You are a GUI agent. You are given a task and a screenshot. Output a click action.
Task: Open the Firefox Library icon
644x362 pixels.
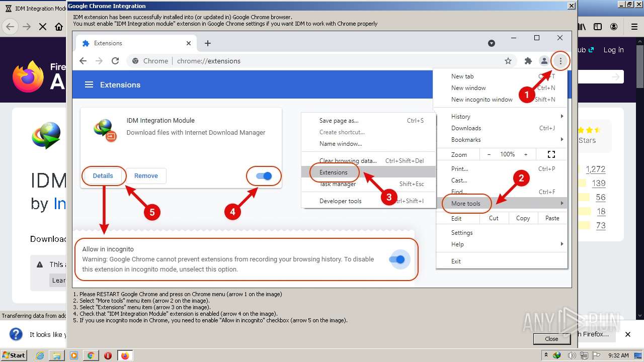[582, 27]
